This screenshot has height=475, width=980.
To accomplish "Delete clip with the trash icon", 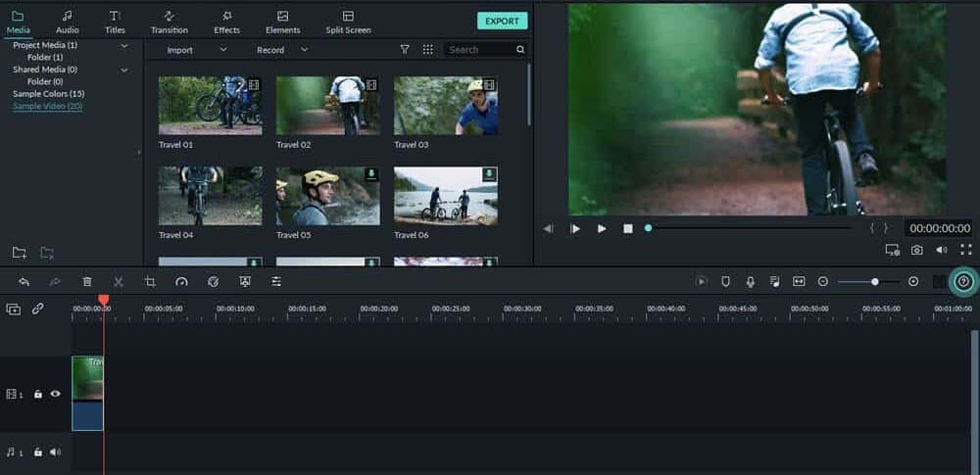I will pyautogui.click(x=87, y=282).
